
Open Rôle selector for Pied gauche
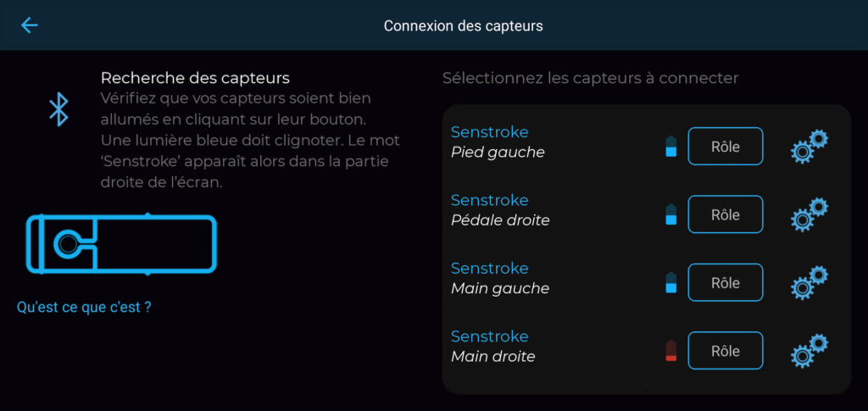click(726, 146)
